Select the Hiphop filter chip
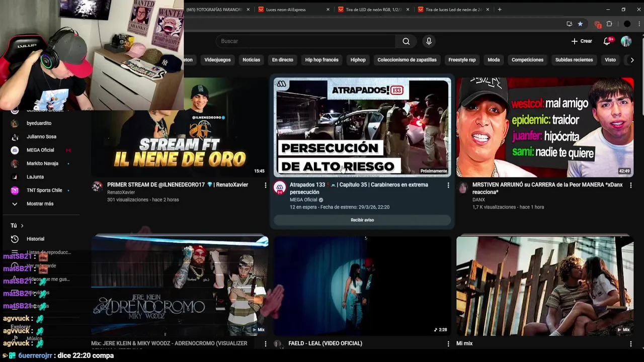Viewport: 644px width, 362px height. tap(358, 60)
